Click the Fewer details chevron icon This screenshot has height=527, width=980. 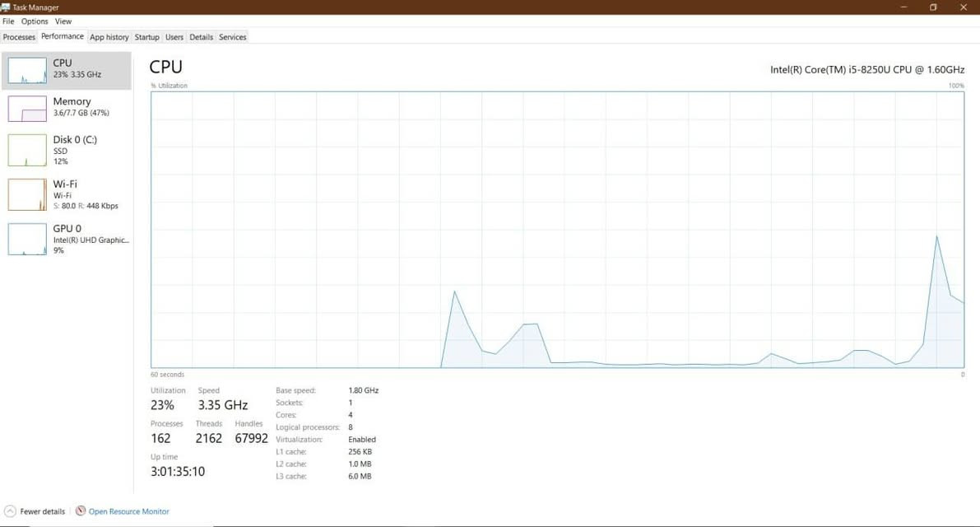tap(10, 511)
